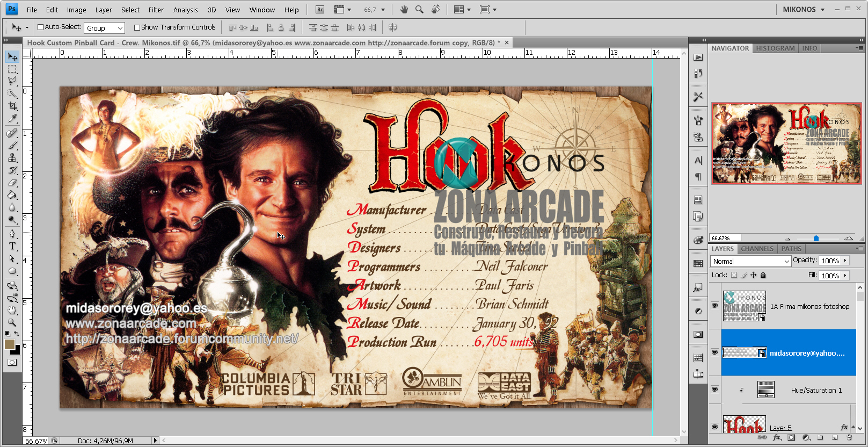868x447 pixels.
Task: Open the Arrange Documents dropdown
Action: pos(462,10)
